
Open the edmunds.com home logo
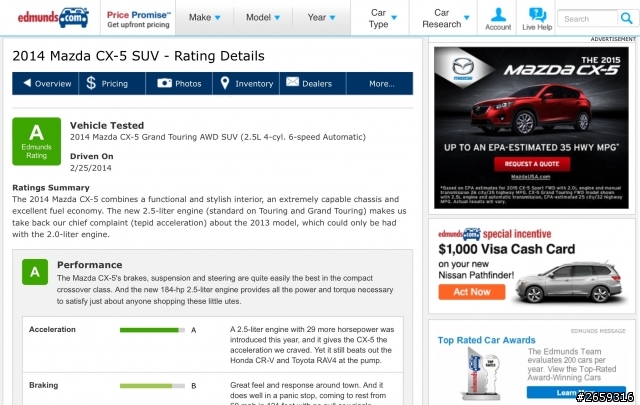[53, 18]
